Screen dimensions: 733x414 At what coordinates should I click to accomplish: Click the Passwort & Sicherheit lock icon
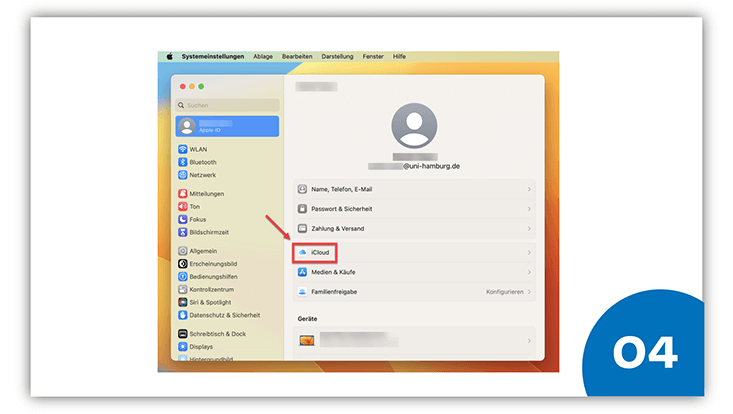[x=302, y=209]
